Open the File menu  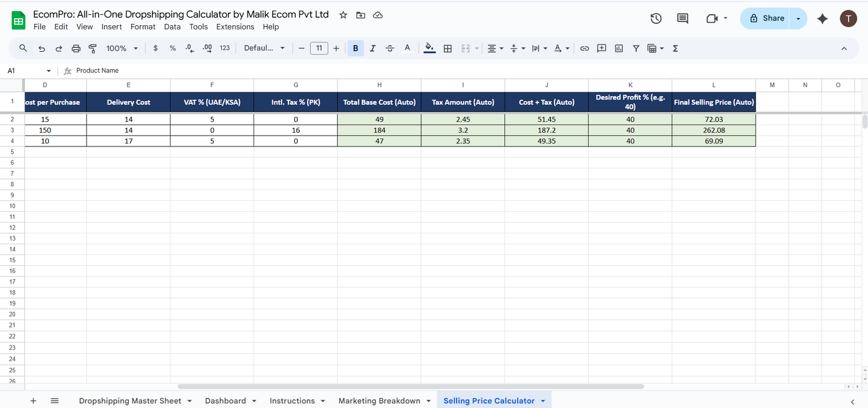click(x=40, y=27)
